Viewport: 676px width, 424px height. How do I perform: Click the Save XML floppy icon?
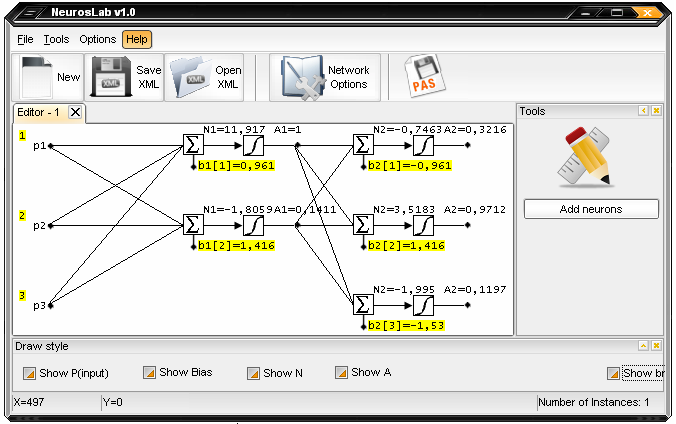(x=110, y=77)
